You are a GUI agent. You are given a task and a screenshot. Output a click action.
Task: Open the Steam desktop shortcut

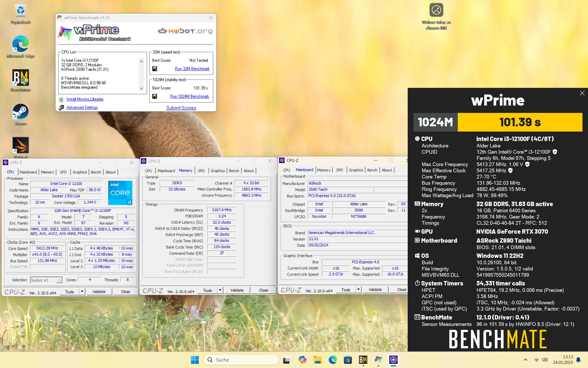21,115
